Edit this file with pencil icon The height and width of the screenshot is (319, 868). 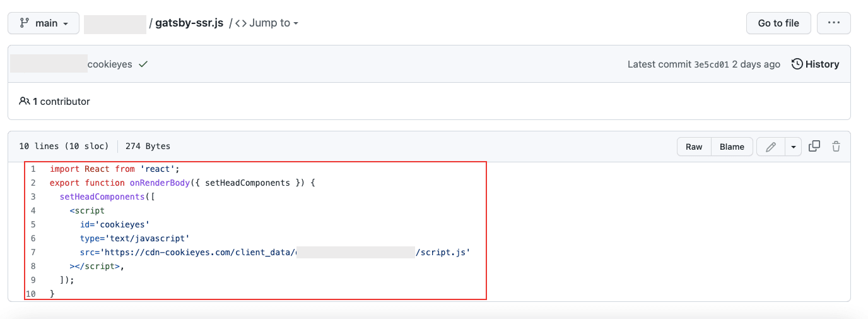770,147
